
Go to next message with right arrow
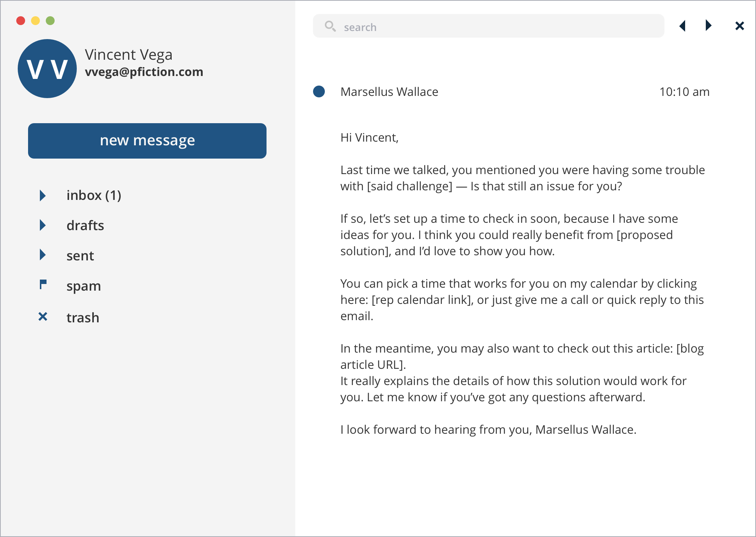[x=708, y=25]
